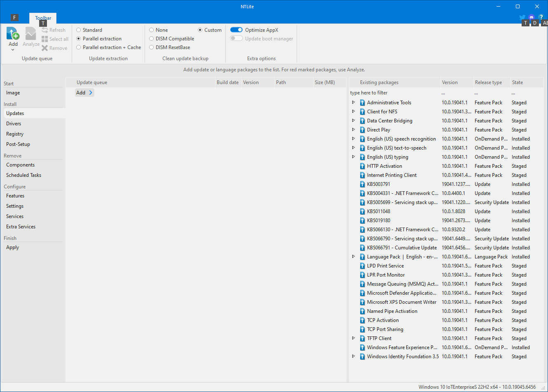
Task: Click the package icon beside KB5003791
Action: pyautogui.click(x=362, y=184)
